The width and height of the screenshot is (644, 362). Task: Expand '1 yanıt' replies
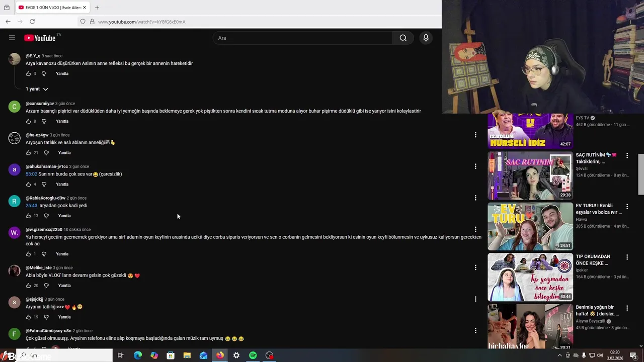(x=37, y=89)
